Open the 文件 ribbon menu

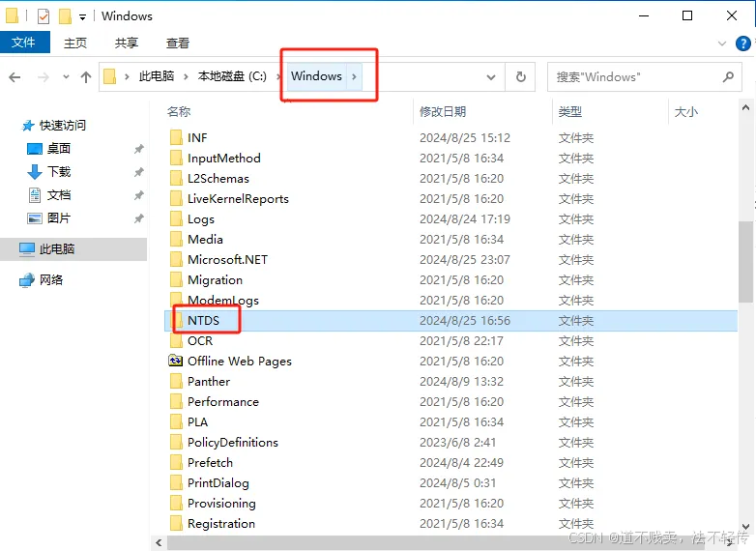[24, 43]
